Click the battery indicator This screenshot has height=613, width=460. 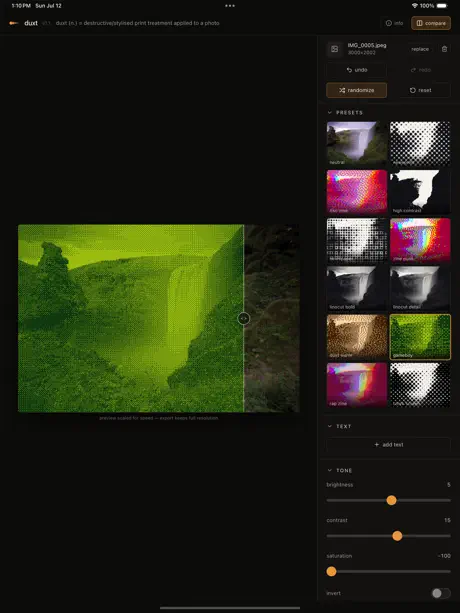[x=442, y=6]
